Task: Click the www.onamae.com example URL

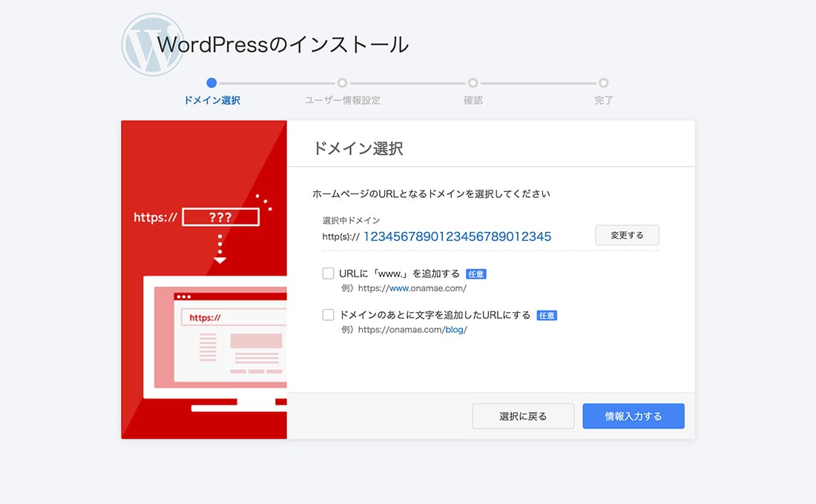Action: click(x=412, y=288)
